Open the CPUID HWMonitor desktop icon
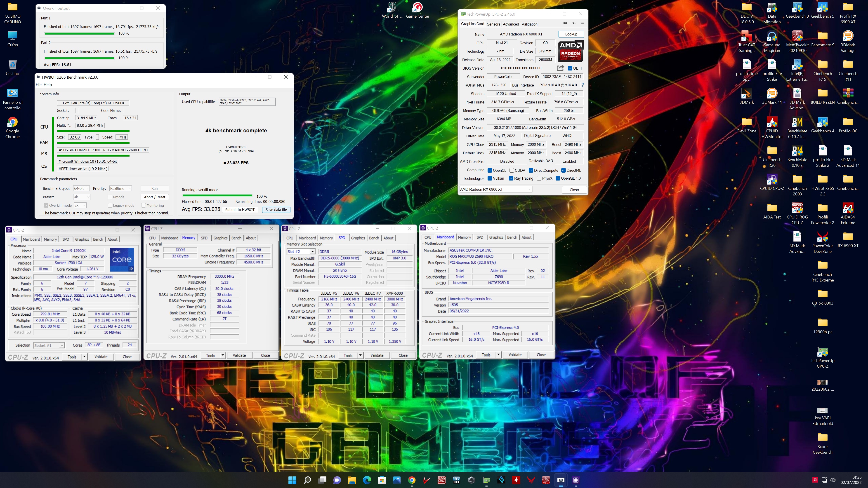The height and width of the screenshot is (488, 868). click(x=772, y=127)
